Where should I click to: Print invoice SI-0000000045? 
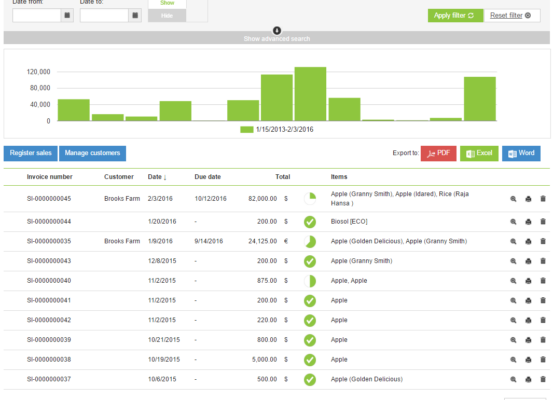coord(528,199)
